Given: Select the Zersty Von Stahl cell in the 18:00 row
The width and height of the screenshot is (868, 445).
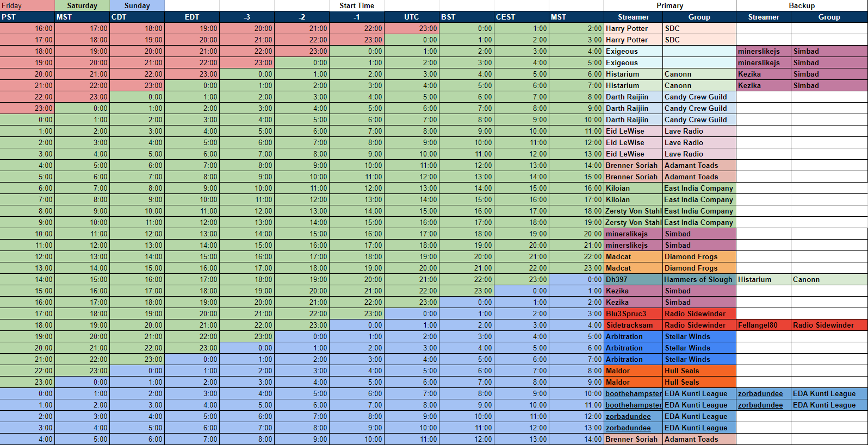Looking at the screenshot, I should tap(633, 211).
